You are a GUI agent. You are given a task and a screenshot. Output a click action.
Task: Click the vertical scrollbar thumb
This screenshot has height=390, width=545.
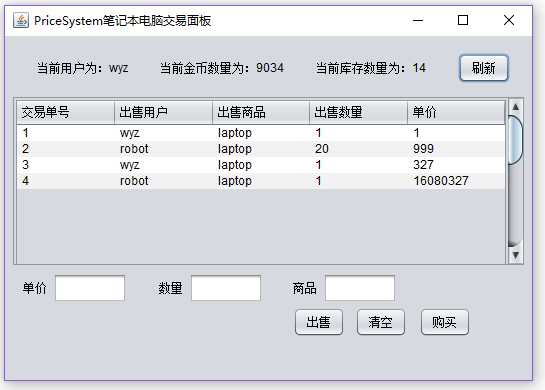515,140
